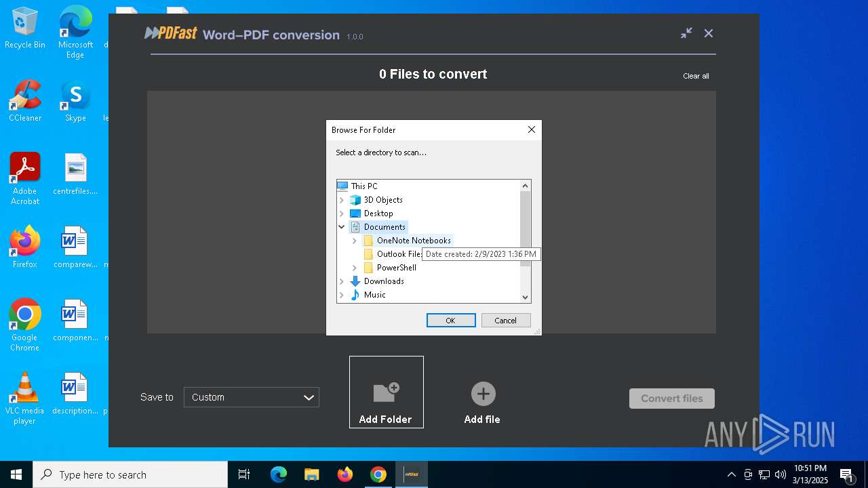Close the Browse For Folder dialog
The image size is (868, 488).
[x=532, y=129]
